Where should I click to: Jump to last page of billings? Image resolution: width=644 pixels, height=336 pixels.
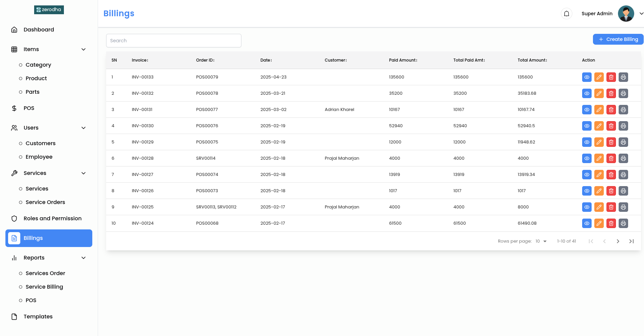[x=631, y=241]
